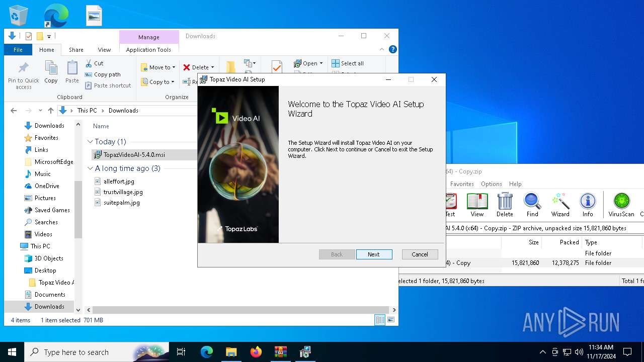Image resolution: width=644 pixels, height=362 pixels.
Task: Open Links in navigation pane
Action: 41,150
